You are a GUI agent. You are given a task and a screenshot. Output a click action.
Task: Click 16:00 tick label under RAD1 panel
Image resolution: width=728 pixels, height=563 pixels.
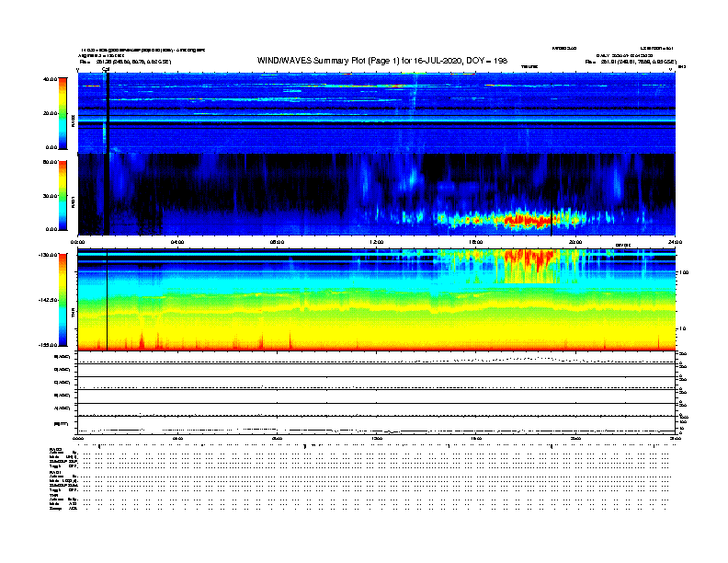(x=476, y=242)
